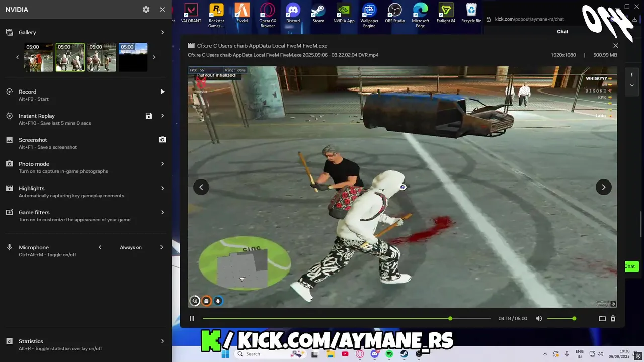644x362 pixels.
Task: Open the Windows Start menu
Action: click(x=225, y=354)
